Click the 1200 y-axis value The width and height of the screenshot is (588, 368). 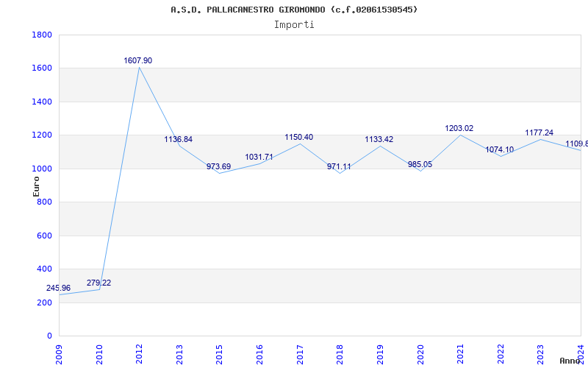(42, 135)
